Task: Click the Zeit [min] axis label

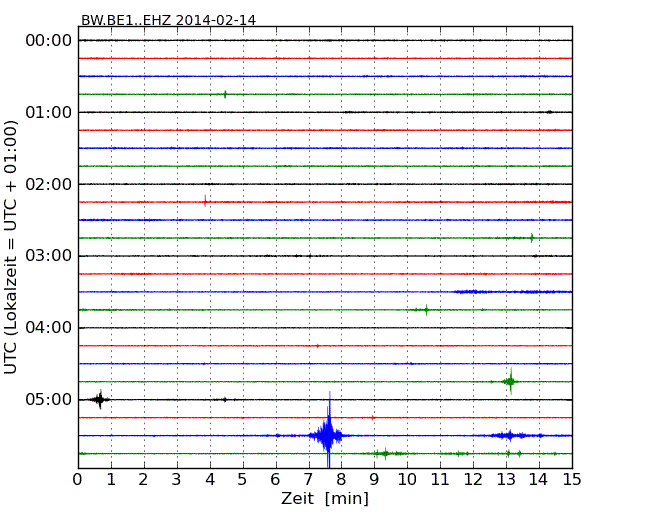Action: click(x=325, y=498)
